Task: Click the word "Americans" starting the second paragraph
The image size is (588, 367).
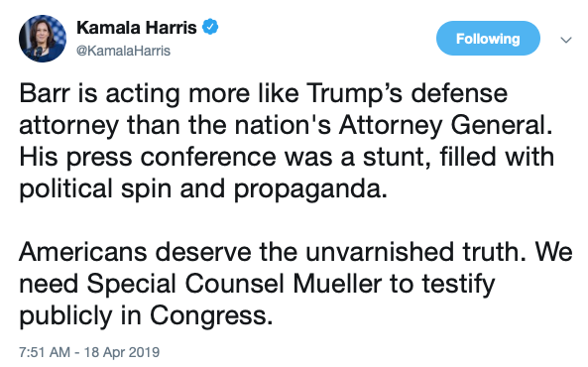Action: (83, 252)
